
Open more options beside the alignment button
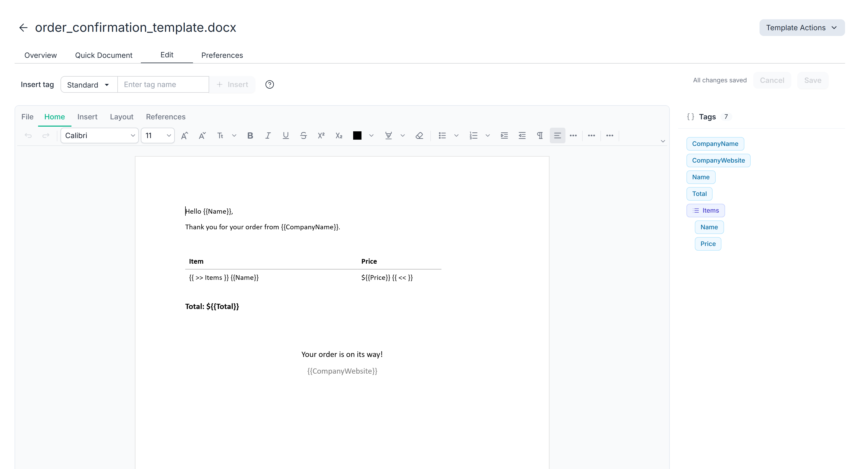pos(573,135)
